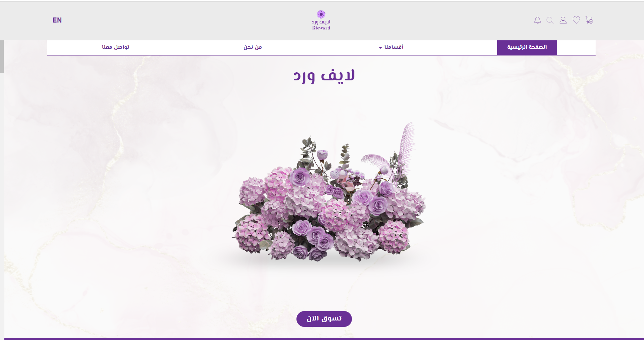The width and height of the screenshot is (644, 340).
Task: Expand the أقسامنا dropdown arrow
Action: (x=380, y=48)
